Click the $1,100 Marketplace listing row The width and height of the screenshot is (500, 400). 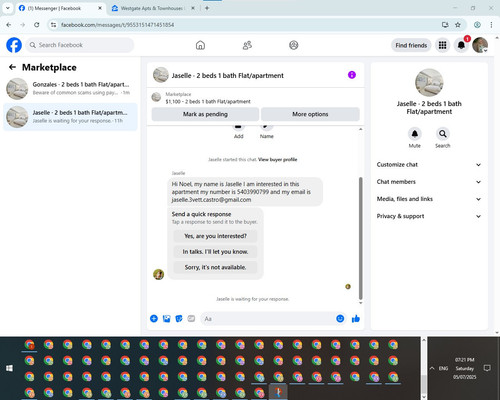(255, 98)
